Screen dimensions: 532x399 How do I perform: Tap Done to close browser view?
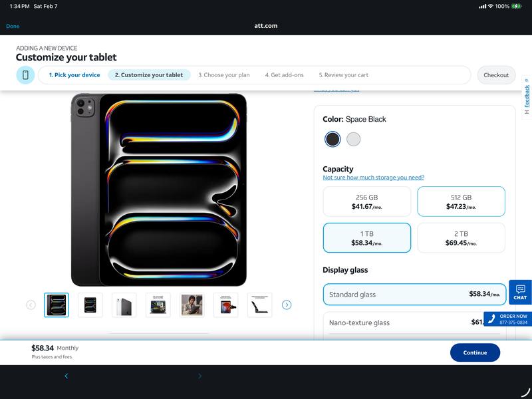(x=13, y=26)
